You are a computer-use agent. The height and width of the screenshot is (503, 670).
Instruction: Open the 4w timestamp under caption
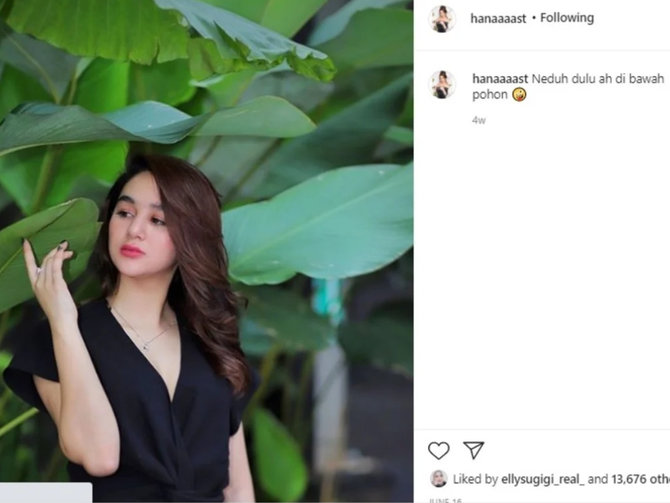point(479,121)
